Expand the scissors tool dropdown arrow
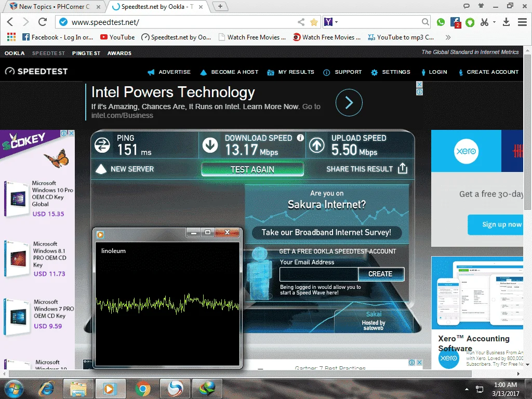Image resolution: width=532 pixels, height=399 pixels. (x=495, y=22)
